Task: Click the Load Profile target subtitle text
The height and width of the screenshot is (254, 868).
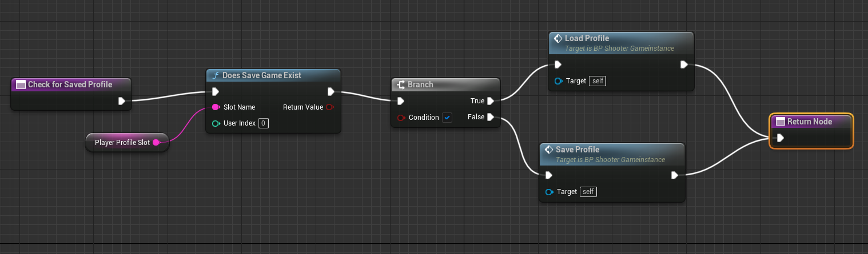Action: click(x=619, y=49)
